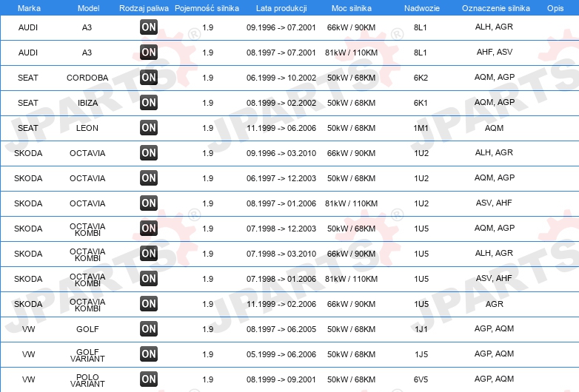This screenshot has height=392, width=579.
Task: Click the single AGR engine code cell
Action: coord(494,304)
